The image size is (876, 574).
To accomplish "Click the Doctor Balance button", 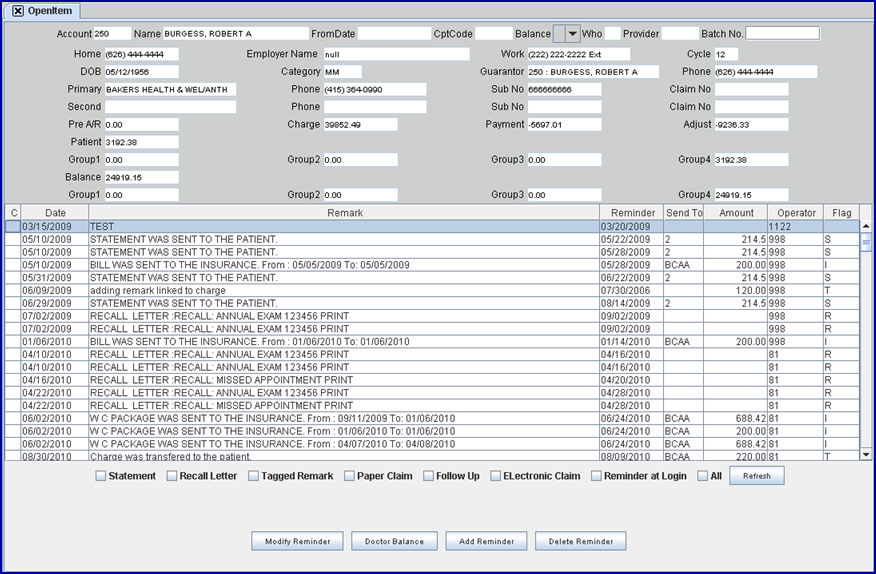I will pyautogui.click(x=394, y=541).
